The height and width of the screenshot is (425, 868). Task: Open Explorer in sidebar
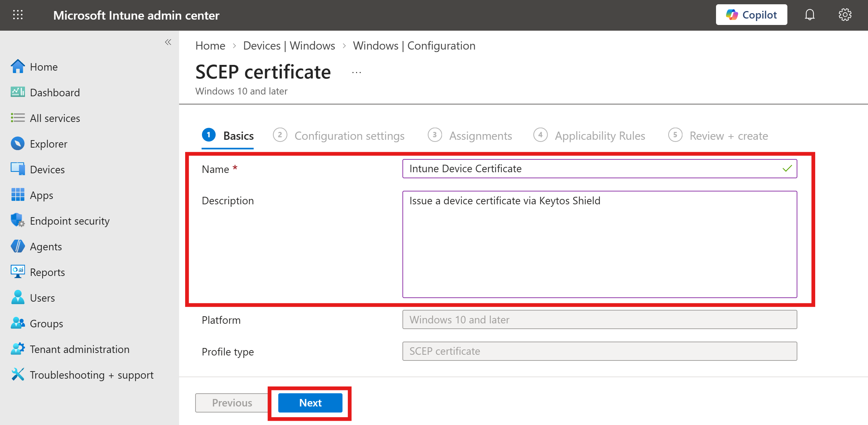point(49,144)
